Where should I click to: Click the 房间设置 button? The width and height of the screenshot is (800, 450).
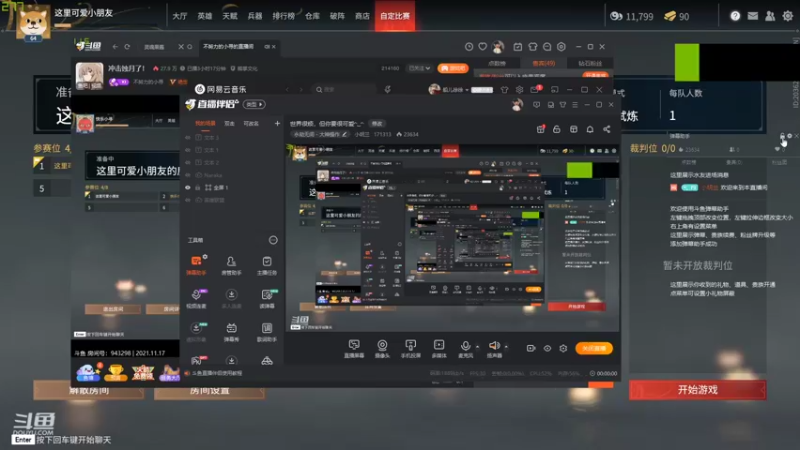[x=209, y=391]
